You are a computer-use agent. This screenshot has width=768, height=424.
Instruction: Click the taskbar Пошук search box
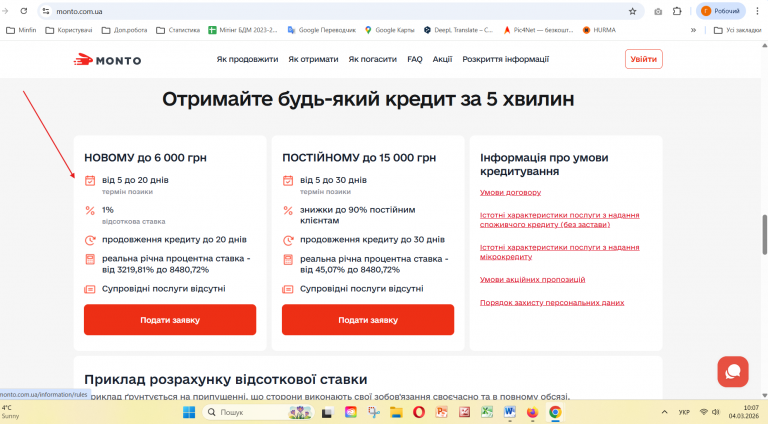tap(258, 412)
